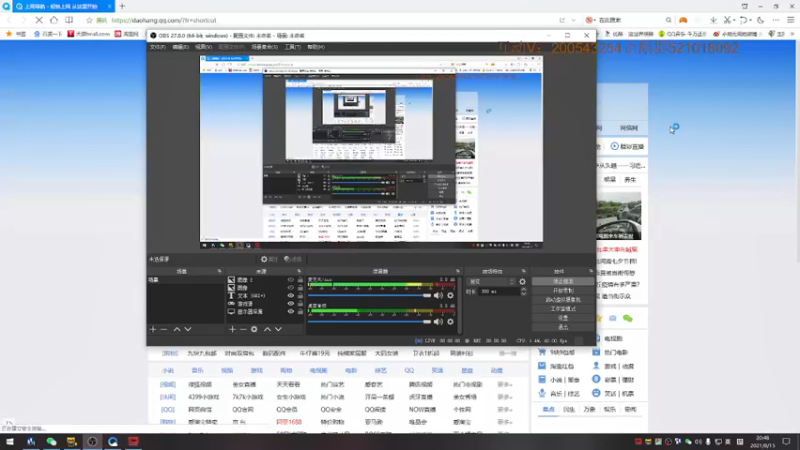Click the taskbar system tray volume icon
The height and width of the screenshot is (450, 800).
tap(698, 441)
